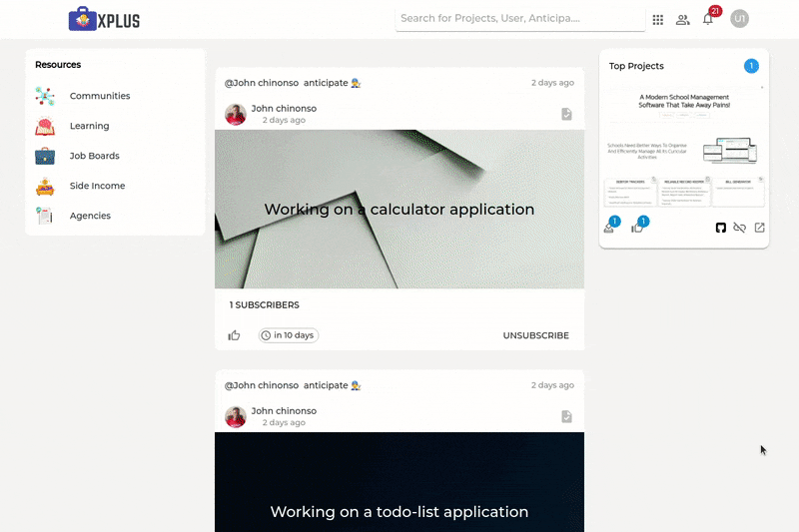Click the XPLUS logo
799x532 pixels.
coord(104,19)
